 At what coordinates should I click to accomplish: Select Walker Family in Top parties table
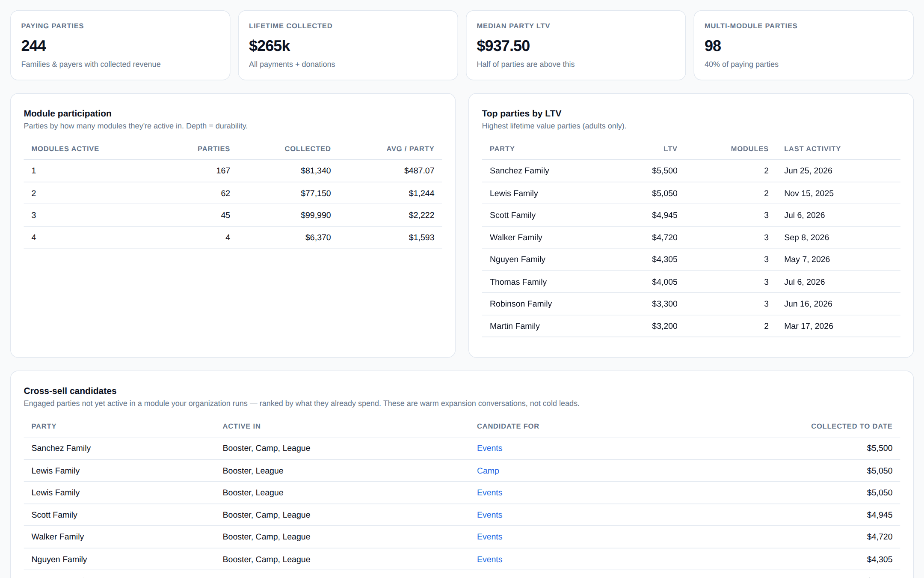pos(516,237)
